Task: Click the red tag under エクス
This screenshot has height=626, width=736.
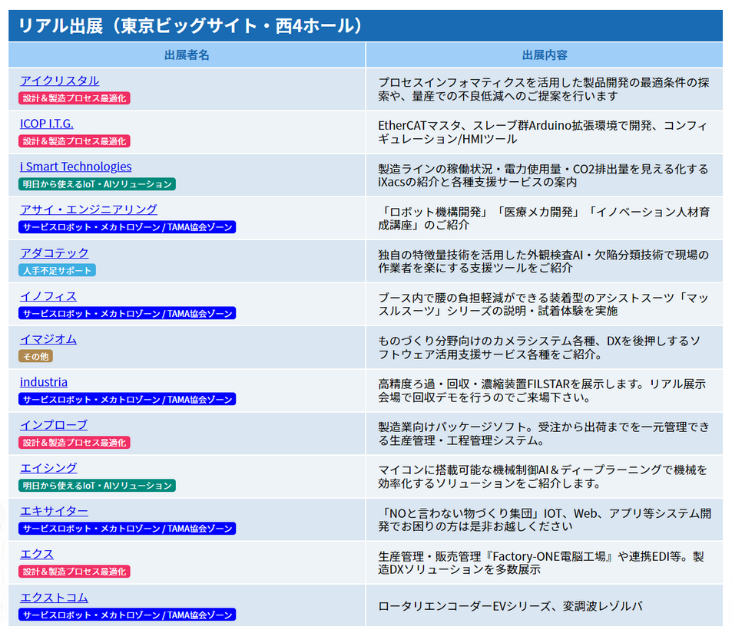Action: (x=74, y=572)
